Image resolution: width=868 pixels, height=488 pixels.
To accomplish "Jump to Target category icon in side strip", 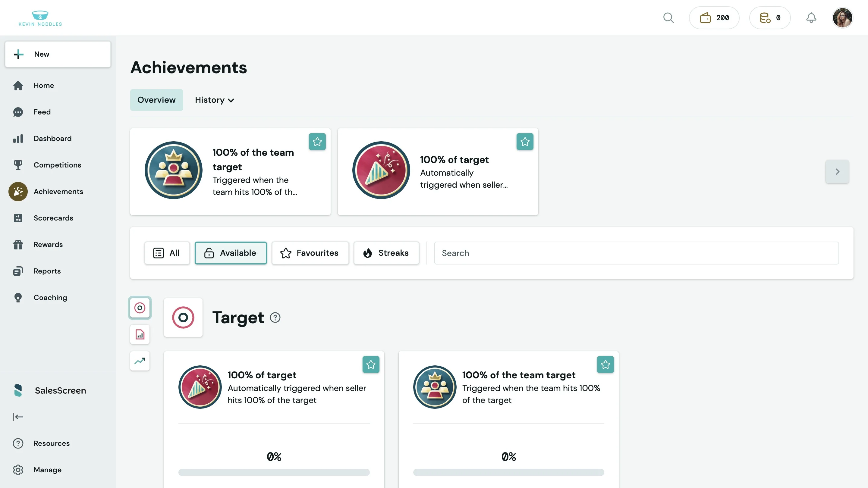I will 140,308.
